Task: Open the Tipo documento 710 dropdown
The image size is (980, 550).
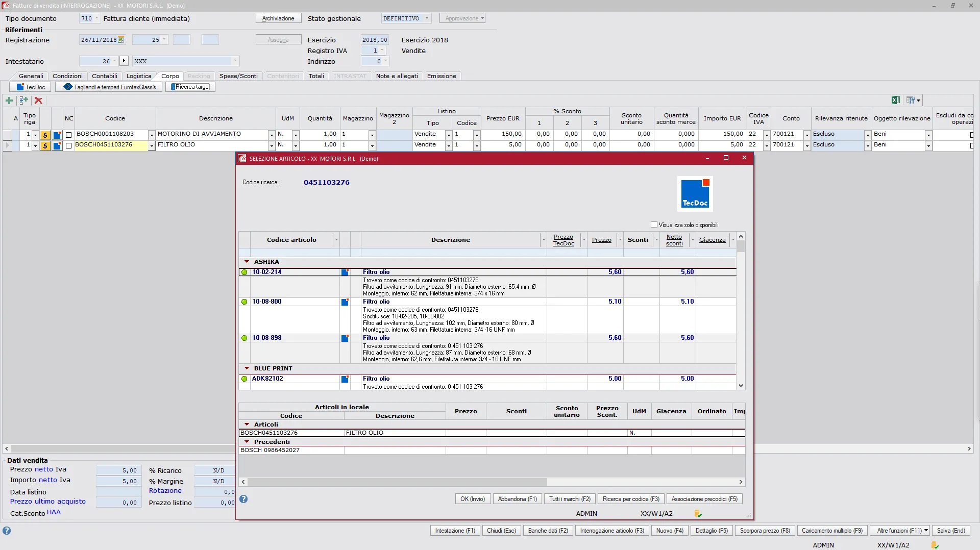Action: point(96,18)
